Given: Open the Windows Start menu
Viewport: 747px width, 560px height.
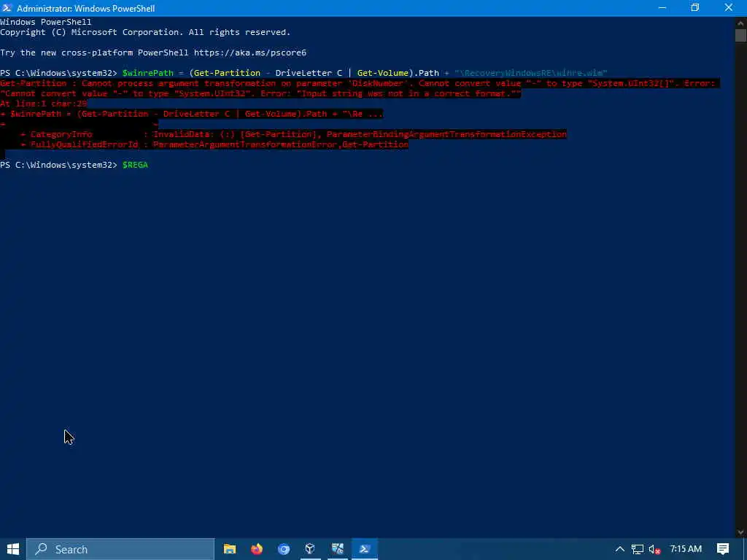Looking at the screenshot, I should click(13, 549).
